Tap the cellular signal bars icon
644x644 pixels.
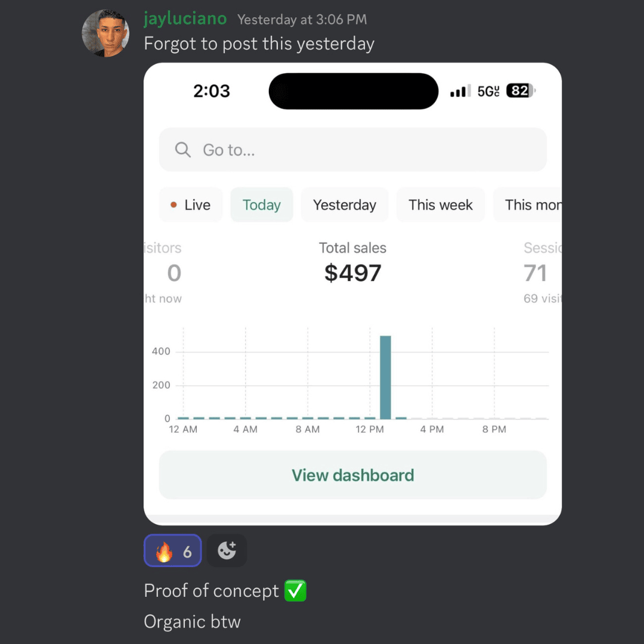pos(460,91)
